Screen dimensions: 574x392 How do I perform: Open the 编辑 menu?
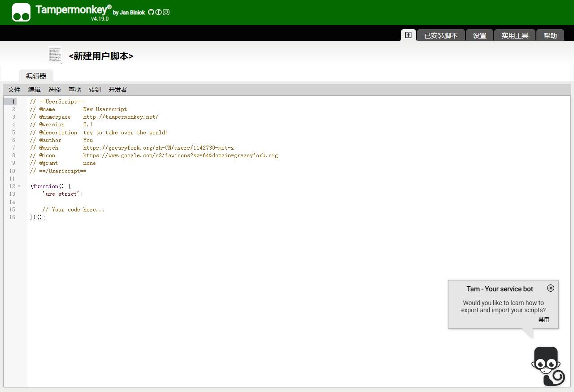click(x=34, y=90)
